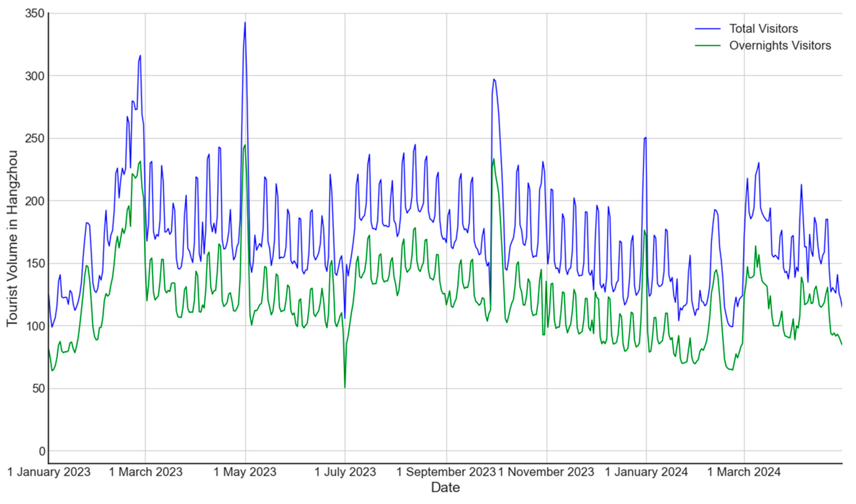The image size is (856, 504).
Task: Click the Date x-axis title
Action: coord(445,488)
